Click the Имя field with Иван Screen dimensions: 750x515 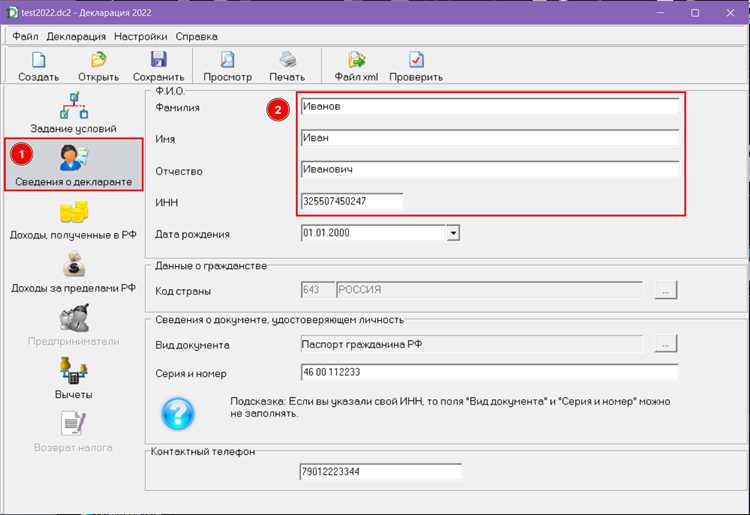tap(490, 138)
